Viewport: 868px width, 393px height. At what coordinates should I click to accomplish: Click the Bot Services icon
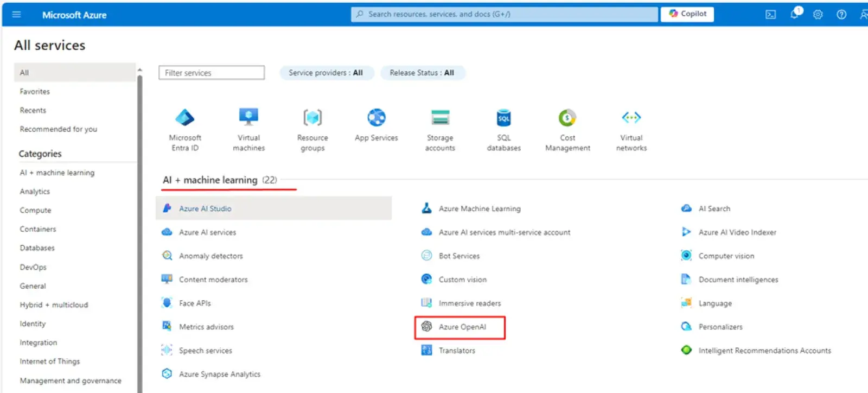[x=427, y=256]
